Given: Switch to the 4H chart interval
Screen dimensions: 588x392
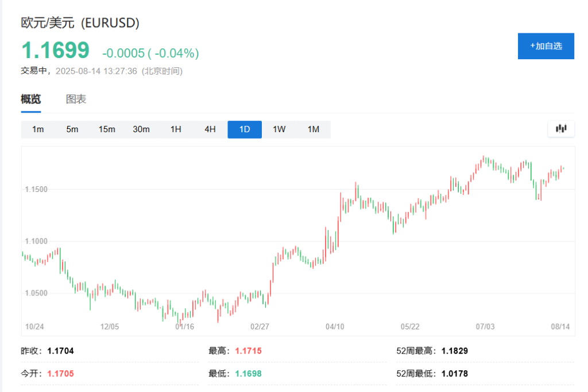Looking at the screenshot, I should click(210, 129).
